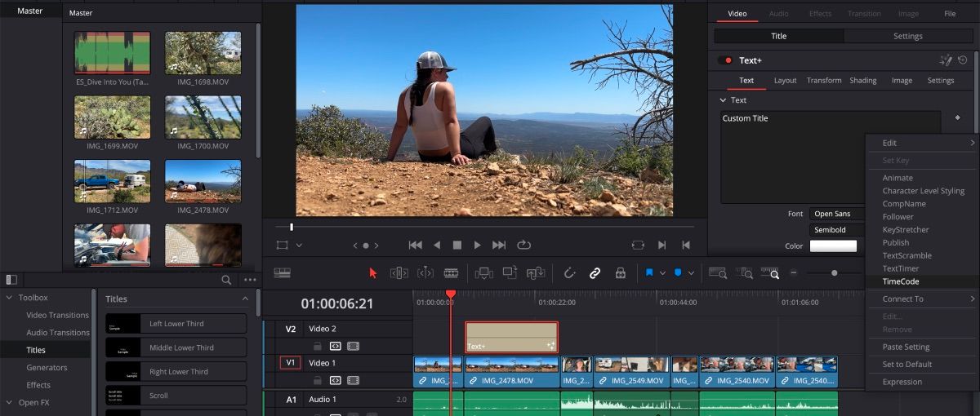Click the timeline zoom out minus button
The height and width of the screenshot is (416, 980).
click(x=793, y=273)
